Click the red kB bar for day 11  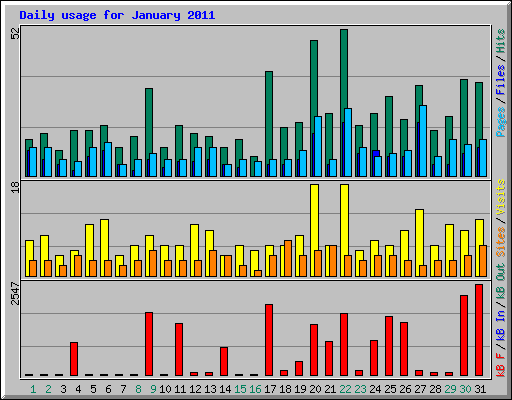(179, 349)
